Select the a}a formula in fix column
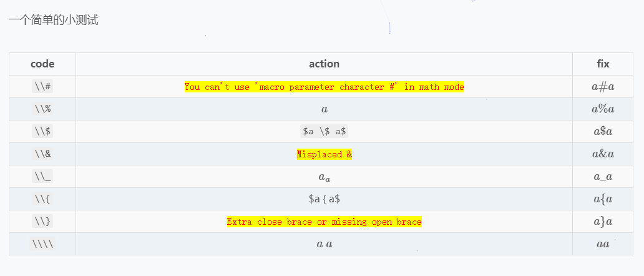Image resolution: width=644 pixels, height=276 pixels. (x=603, y=222)
